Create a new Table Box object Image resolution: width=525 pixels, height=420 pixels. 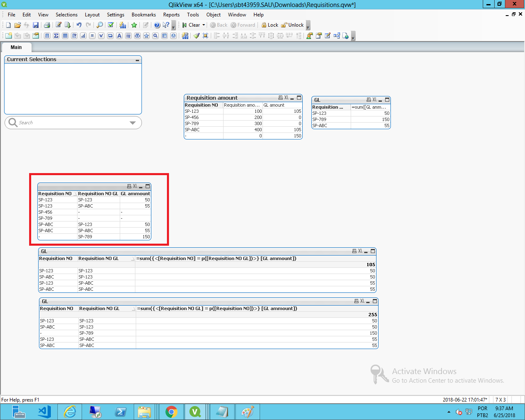[x=65, y=36]
